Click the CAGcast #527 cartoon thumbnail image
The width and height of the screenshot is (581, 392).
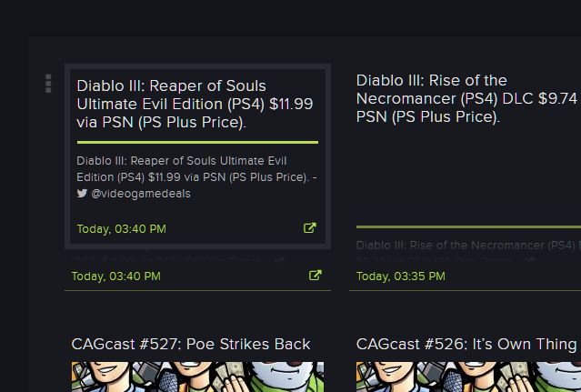coord(197,377)
